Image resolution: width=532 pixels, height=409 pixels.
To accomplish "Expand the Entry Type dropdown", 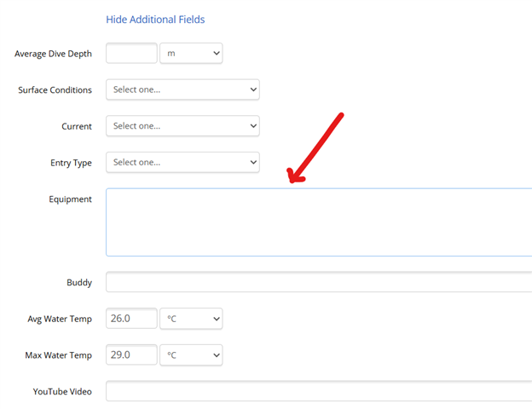I will coord(182,163).
